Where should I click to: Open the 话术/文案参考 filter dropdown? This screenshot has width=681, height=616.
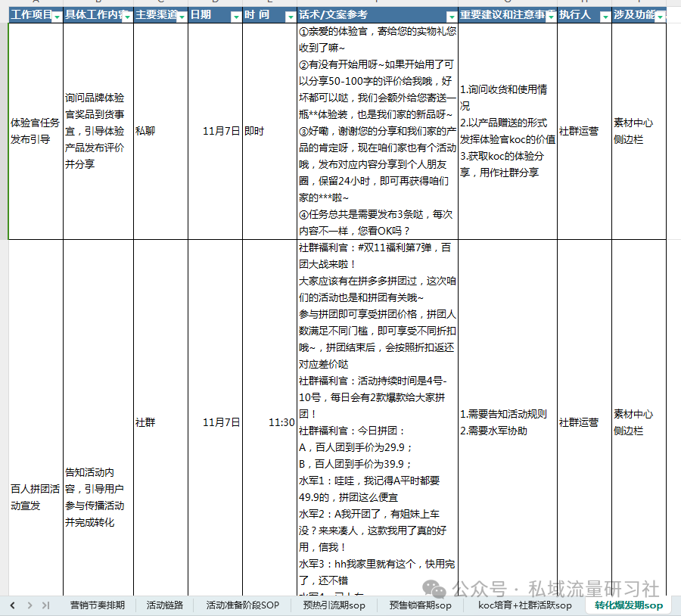coord(452,17)
